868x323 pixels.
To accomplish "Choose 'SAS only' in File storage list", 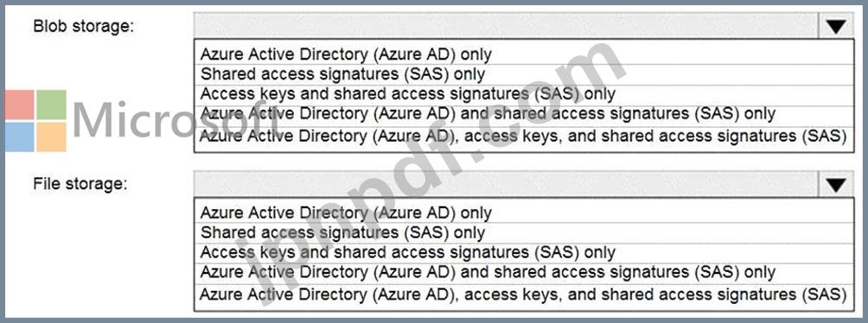I will click(524, 233).
